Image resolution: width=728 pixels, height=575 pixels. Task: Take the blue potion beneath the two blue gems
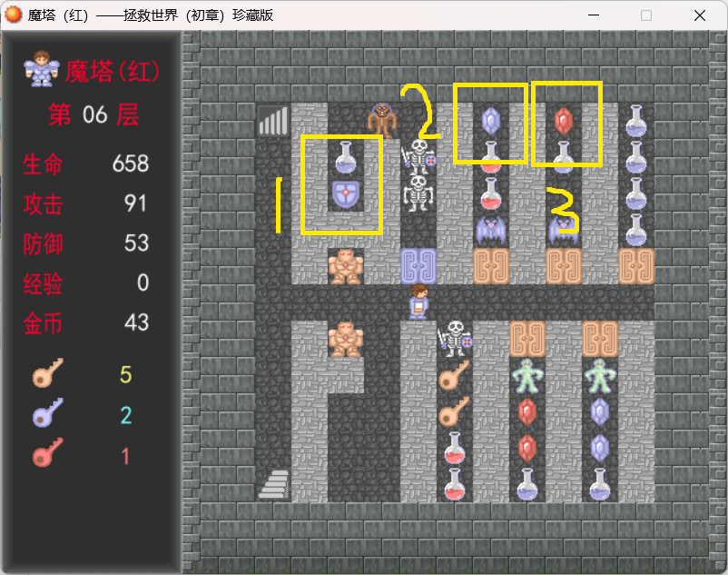point(599,484)
